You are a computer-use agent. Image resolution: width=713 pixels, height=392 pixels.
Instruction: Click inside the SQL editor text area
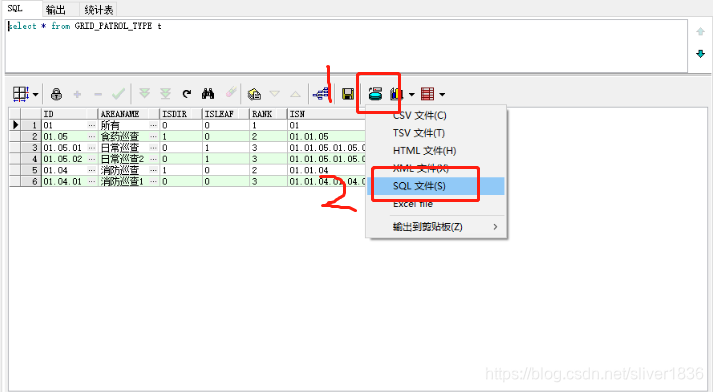[x=346, y=45]
